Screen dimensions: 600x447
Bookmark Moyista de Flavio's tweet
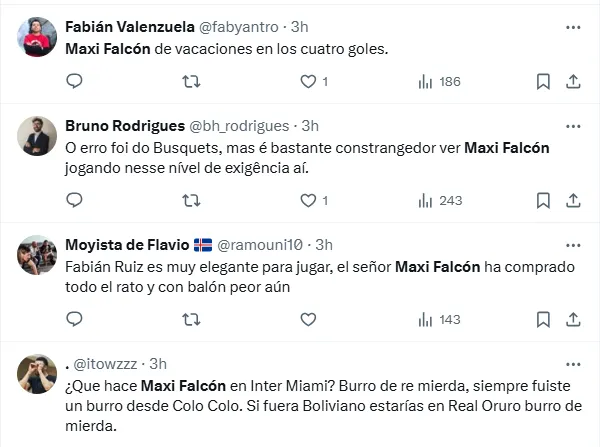tap(542, 319)
